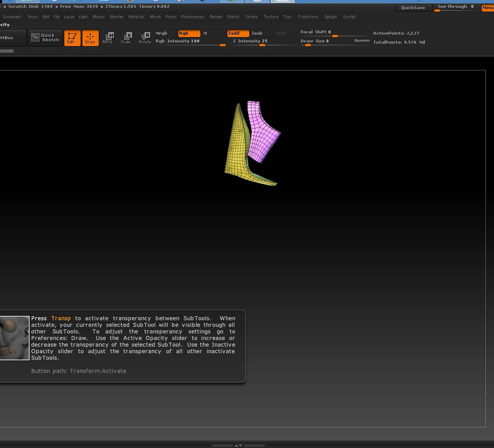The height and width of the screenshot is (448, 494).
Task: Toggle Rgb painting mode
Action: tap(189, 33)
